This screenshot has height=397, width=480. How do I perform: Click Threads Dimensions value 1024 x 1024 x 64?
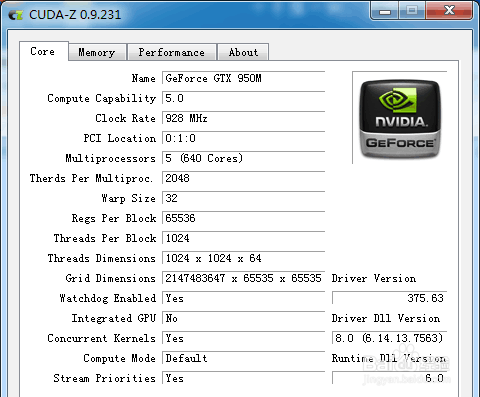(244, 258)
